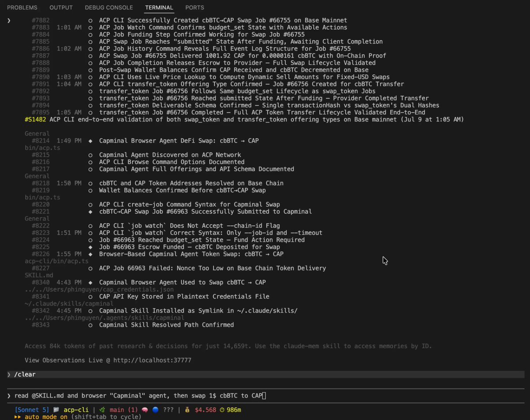Click the prompt chevron before /clear
530x420 pixels.
pos(9,375)
